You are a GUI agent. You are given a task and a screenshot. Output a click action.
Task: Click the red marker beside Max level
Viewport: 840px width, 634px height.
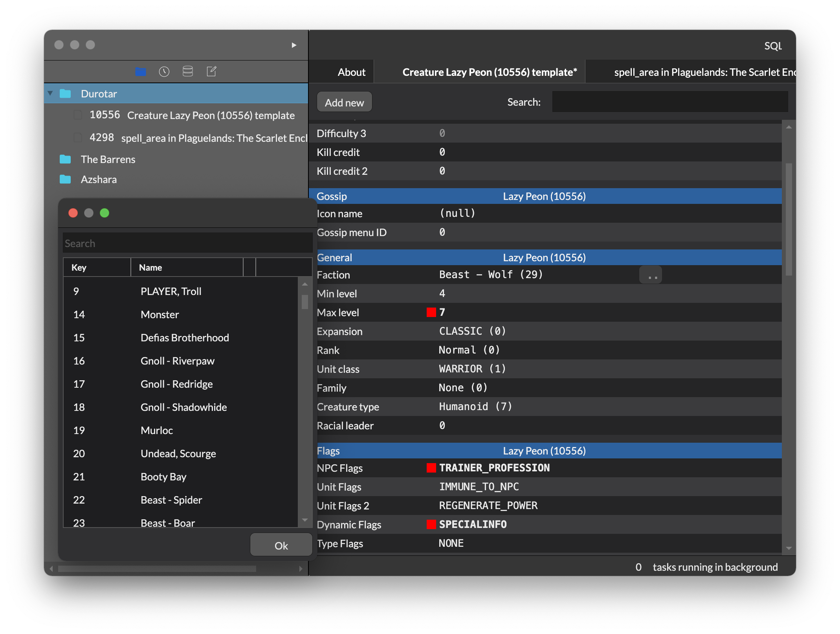pyautogui.click(x=431, y=312)
